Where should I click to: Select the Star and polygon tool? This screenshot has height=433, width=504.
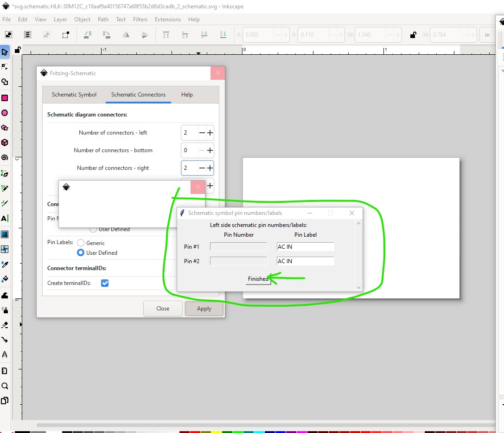pyautogui.click(x=5, y=128)
